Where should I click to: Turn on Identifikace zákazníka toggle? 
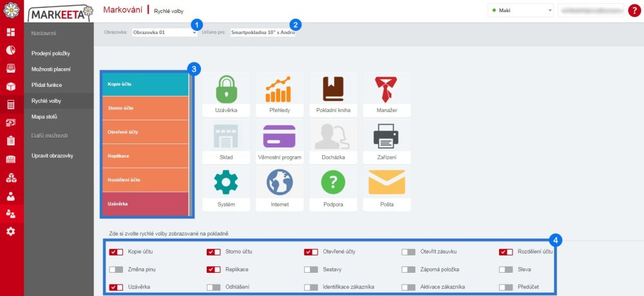(311, 288)
